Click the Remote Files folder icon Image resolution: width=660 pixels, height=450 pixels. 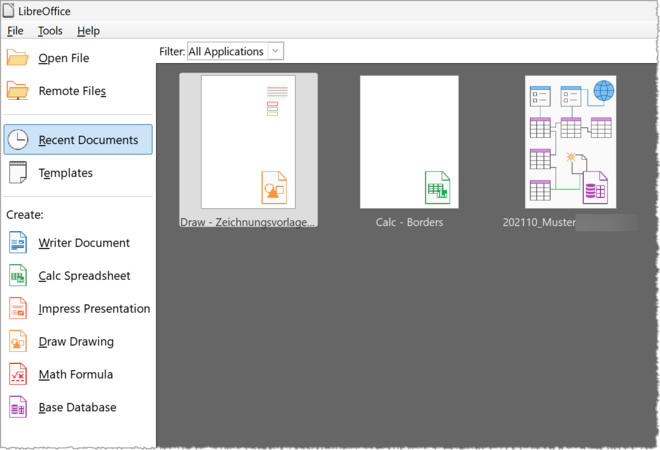pos(18,91)
